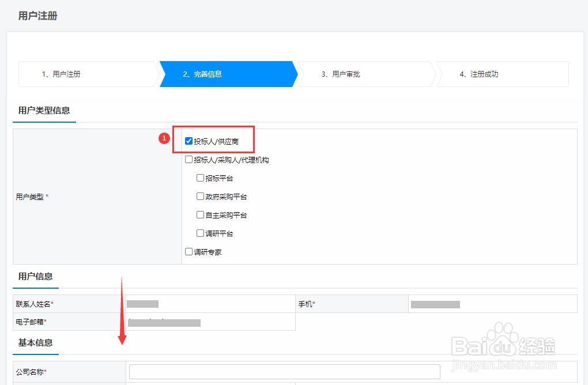Tick the 政府采购平台 checkbox

pos(200,196)
